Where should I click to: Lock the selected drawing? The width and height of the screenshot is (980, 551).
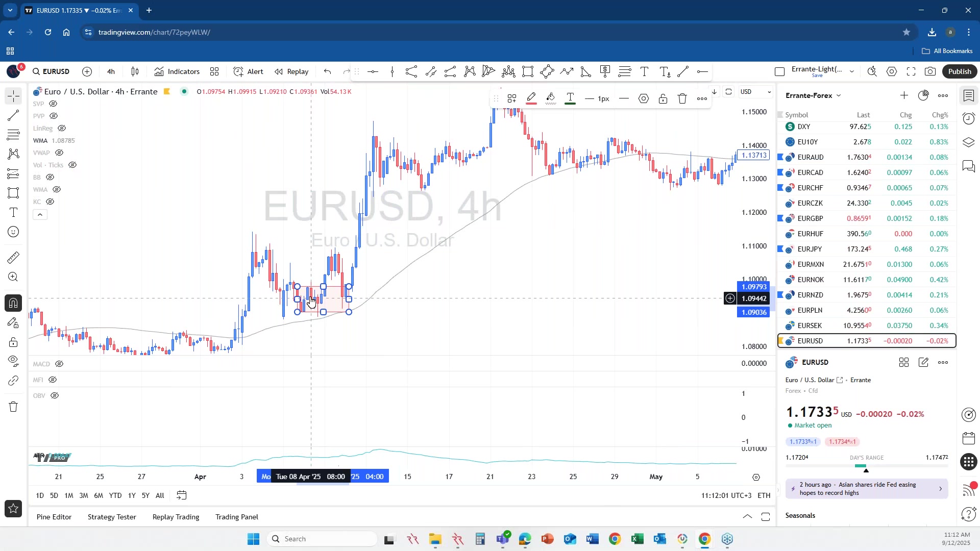click(663, 98)
